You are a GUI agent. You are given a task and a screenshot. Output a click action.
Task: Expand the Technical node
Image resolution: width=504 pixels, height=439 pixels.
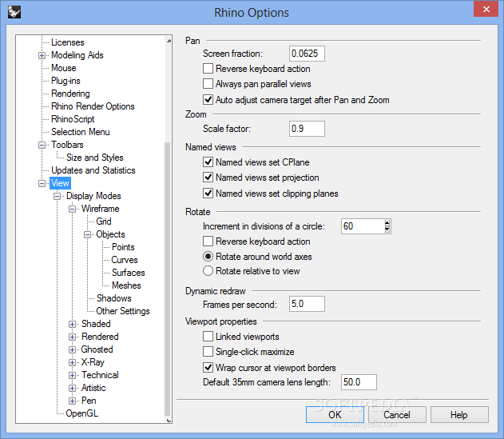[73, 375]
